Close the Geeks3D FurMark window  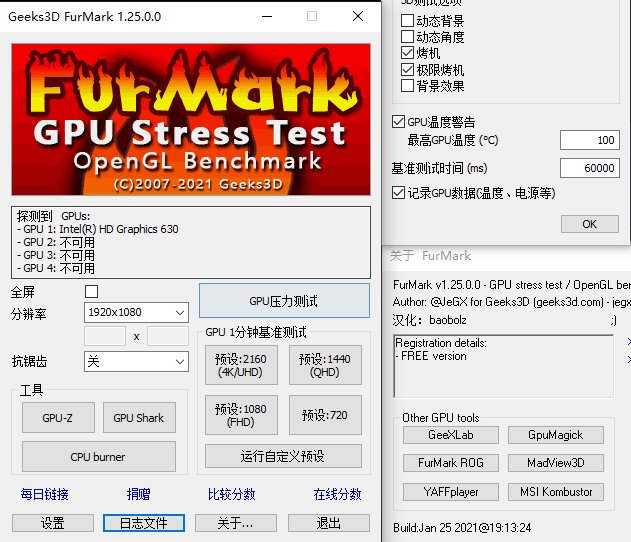tap(358, 17)
